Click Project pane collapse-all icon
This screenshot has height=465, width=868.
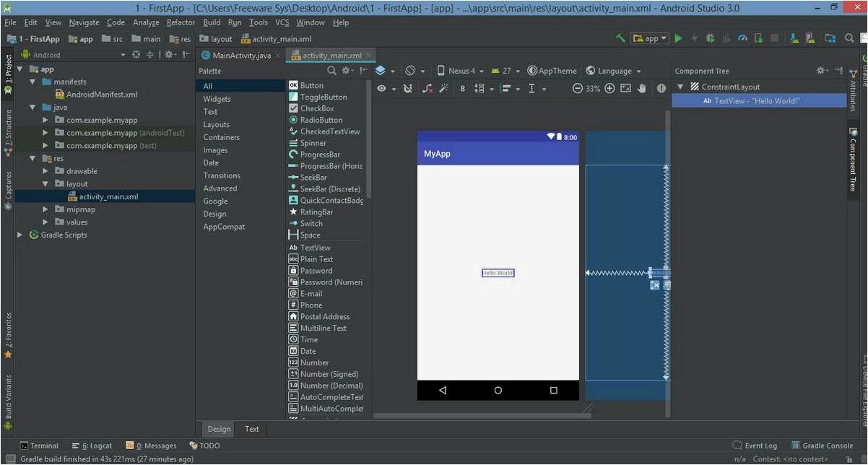(x=150, y=55)
